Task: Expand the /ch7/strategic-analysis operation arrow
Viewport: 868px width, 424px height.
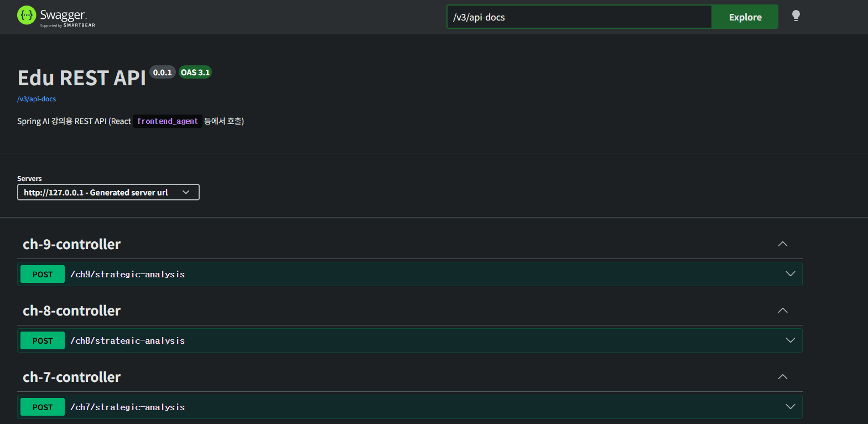Action: [x=790, y=407]
